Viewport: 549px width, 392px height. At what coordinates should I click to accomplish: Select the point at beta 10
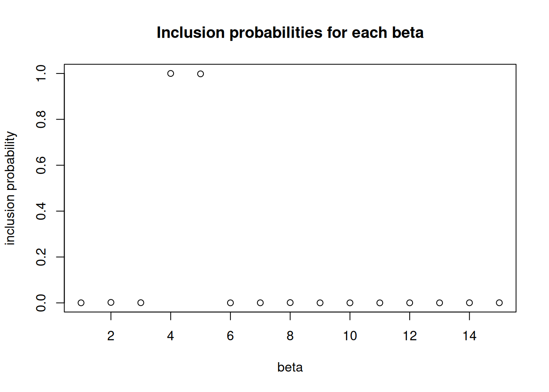350,303
